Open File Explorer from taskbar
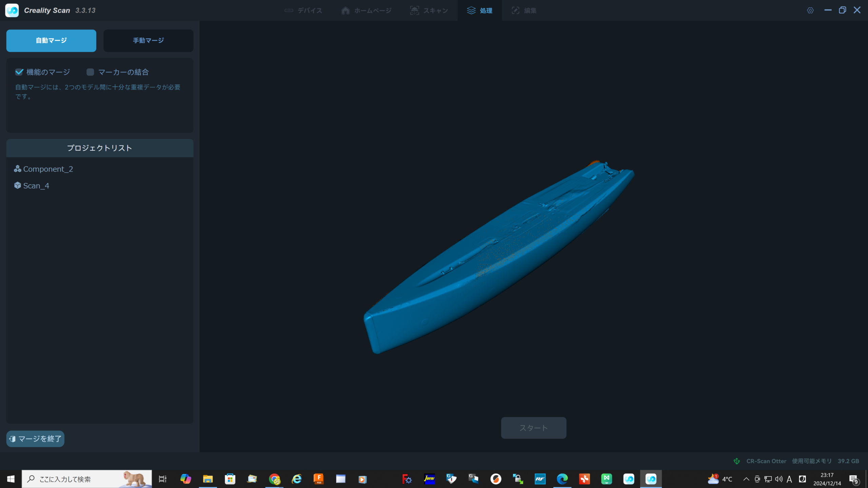The height and width of the screenshot is (488, 868). pos(208,479)
